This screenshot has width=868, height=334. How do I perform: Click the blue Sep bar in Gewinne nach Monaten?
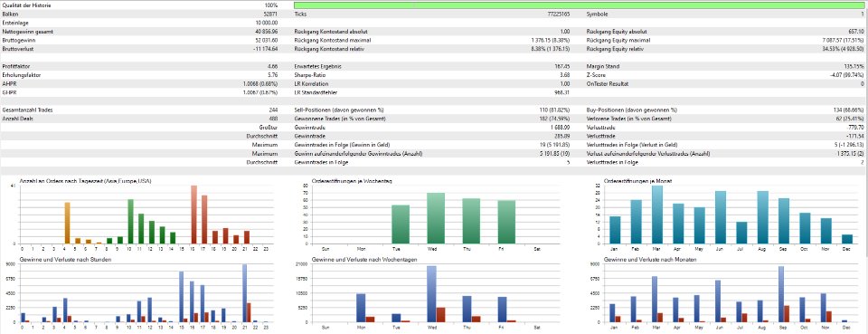[781, 294]
